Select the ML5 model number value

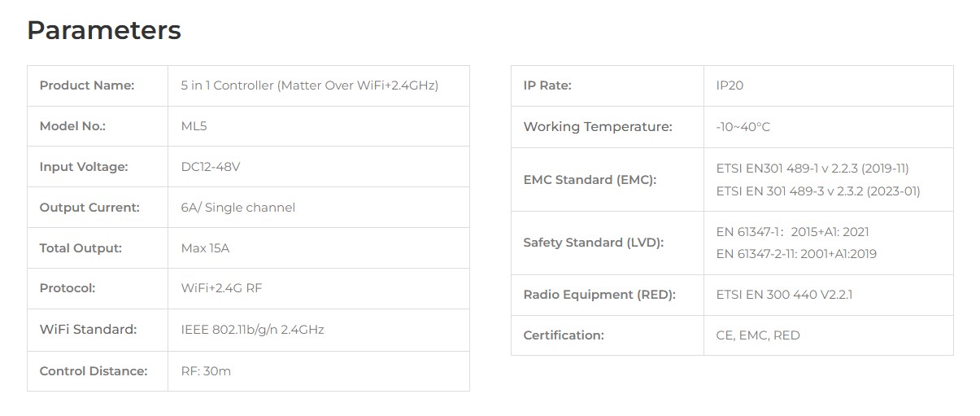(194, 126)
